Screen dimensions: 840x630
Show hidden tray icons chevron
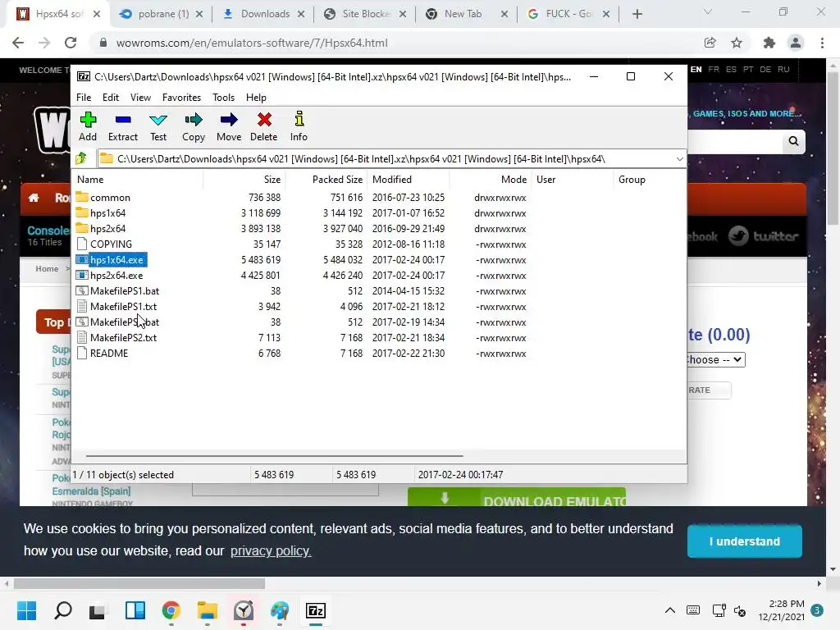pos(669,610)
